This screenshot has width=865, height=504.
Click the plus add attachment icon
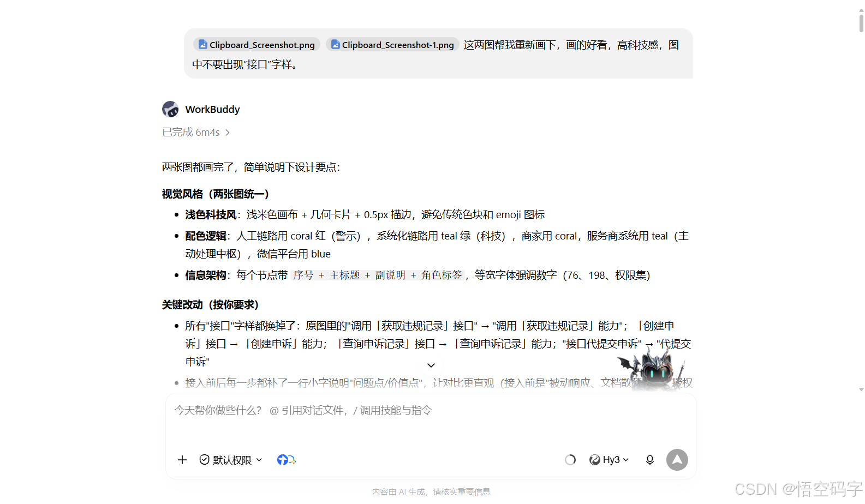(182, 460)
